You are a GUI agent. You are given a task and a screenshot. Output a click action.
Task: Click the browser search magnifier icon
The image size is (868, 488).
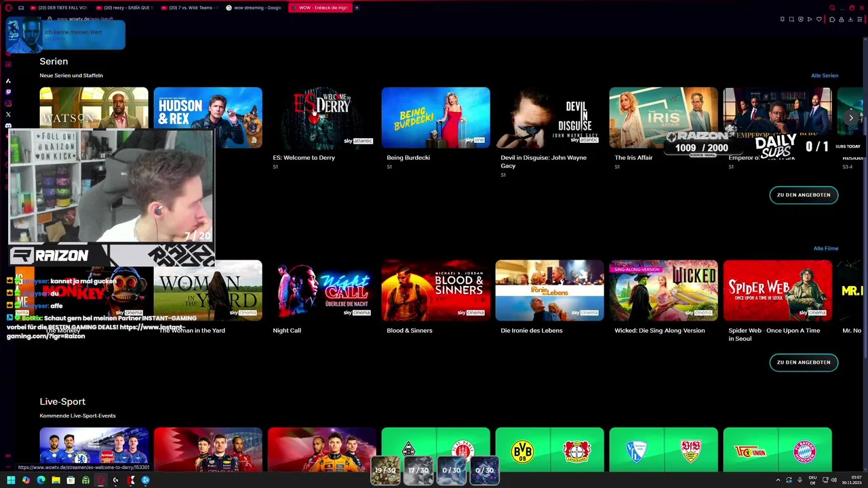832,7
